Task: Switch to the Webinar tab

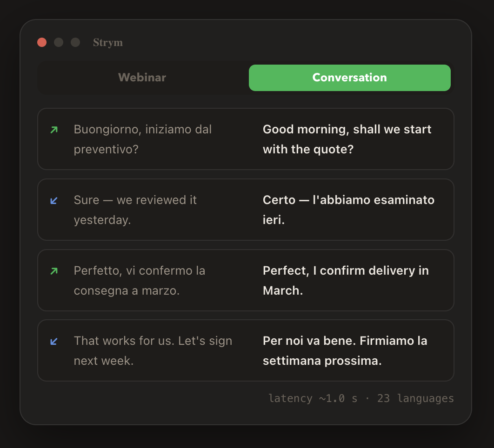Action: pos(142,78)
